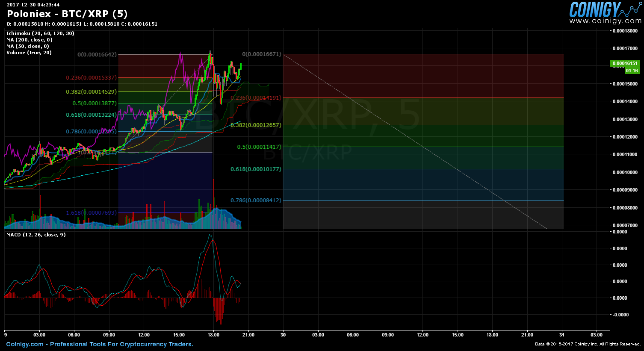Click the -0.0000 MACD axis label
The width and height of the screenshot is (644, 351).
click(620, 315)
